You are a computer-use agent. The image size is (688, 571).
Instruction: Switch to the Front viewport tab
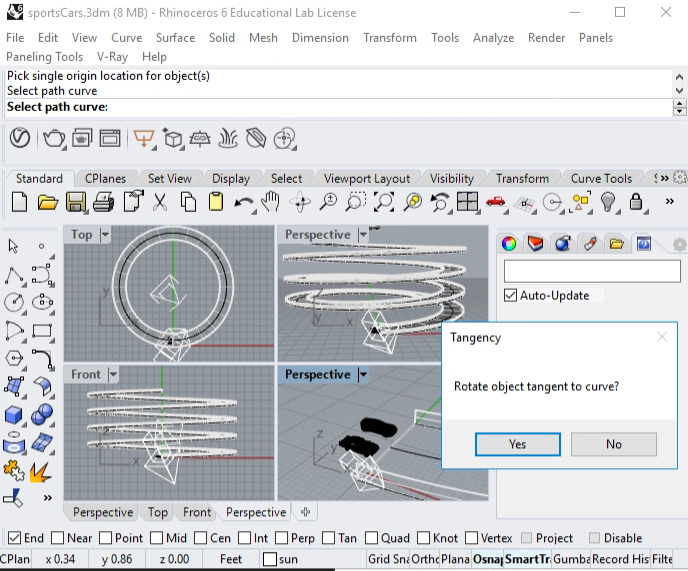[x=197, y=512]
